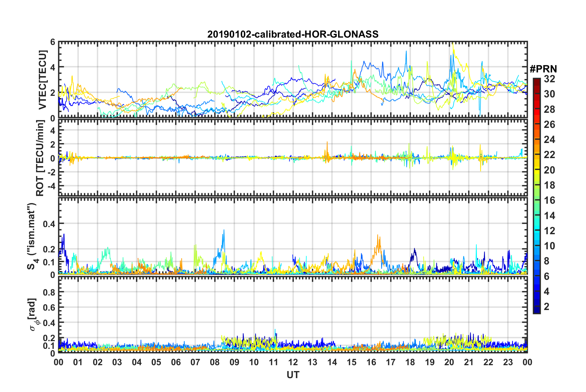Click S4 y-axis tick label 0.2
The image size is (586, 392).
pos(49,249)
